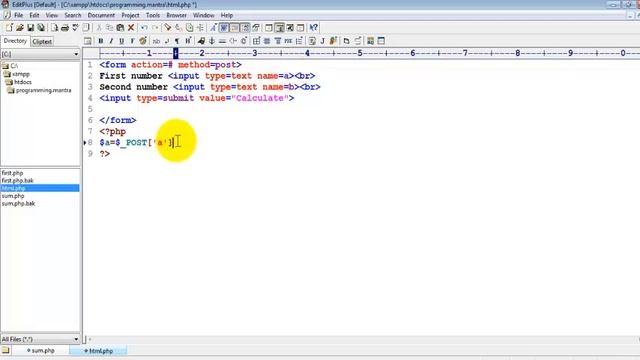
Task: Open the Edit menu
Action: tap(34, 15)
